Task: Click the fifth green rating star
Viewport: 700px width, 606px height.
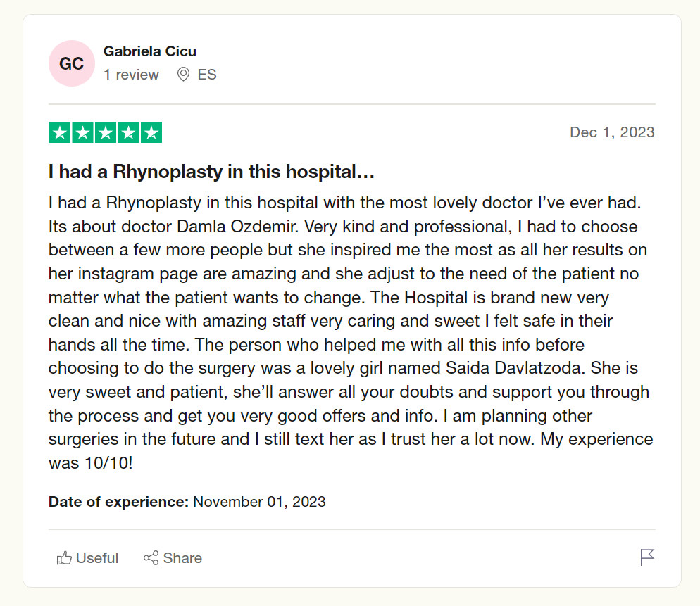Action: [151, 132]
